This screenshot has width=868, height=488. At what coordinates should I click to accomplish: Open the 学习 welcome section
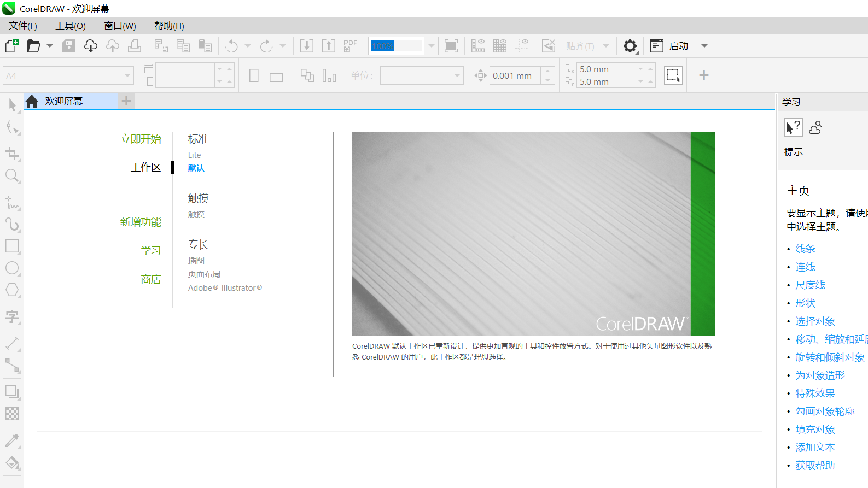[x=151, y=250]
